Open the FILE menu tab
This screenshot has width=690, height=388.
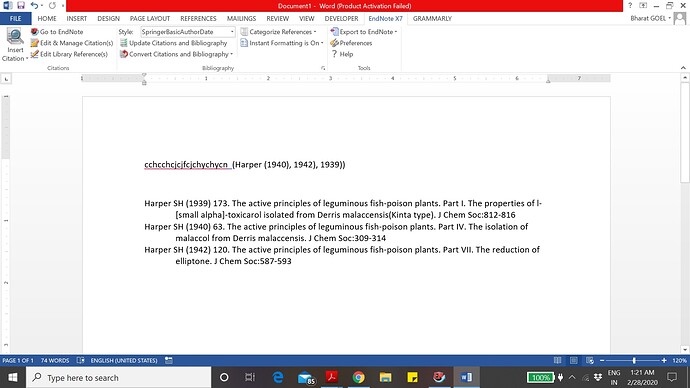pos(15,18)
